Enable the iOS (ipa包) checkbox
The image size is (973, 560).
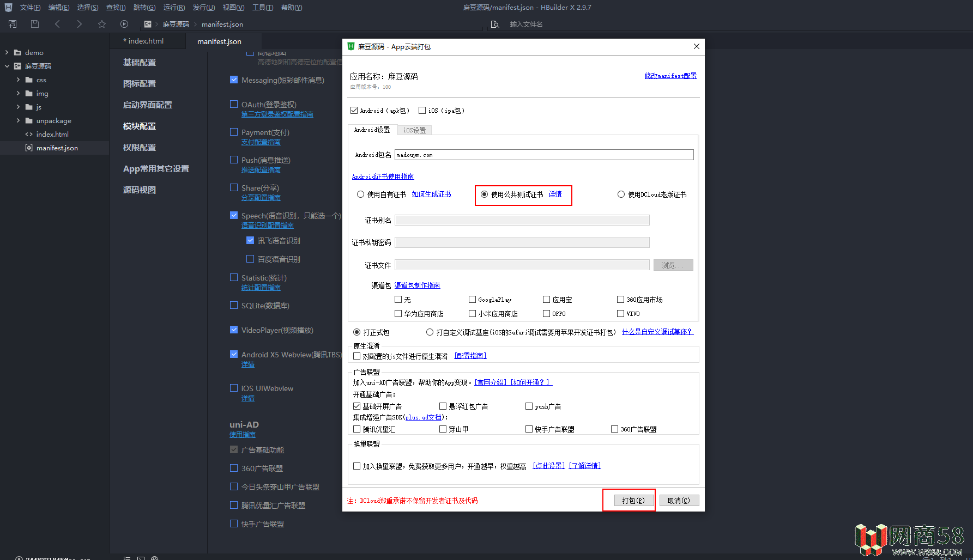[x=422, y=111]
